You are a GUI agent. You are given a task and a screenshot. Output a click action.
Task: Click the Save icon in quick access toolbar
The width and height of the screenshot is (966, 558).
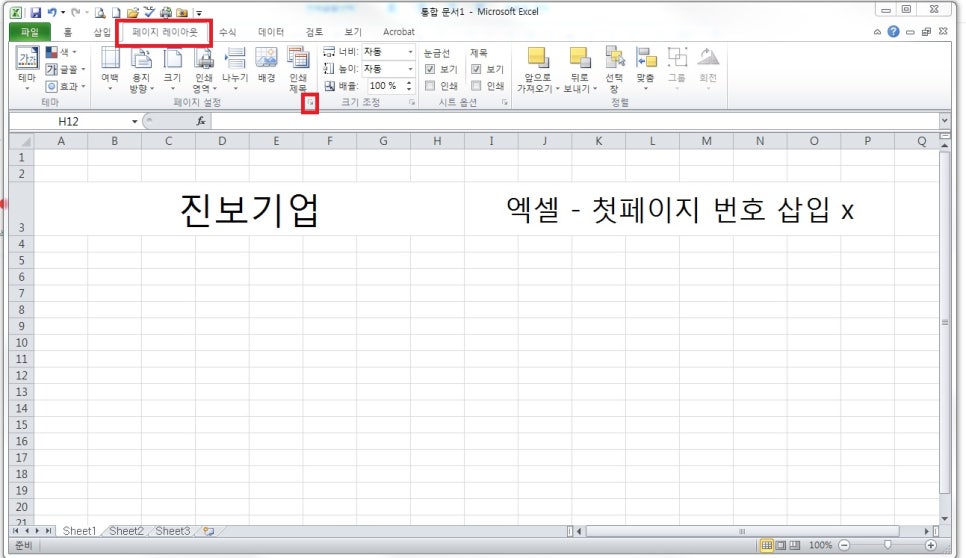click(x=35, y=12)
